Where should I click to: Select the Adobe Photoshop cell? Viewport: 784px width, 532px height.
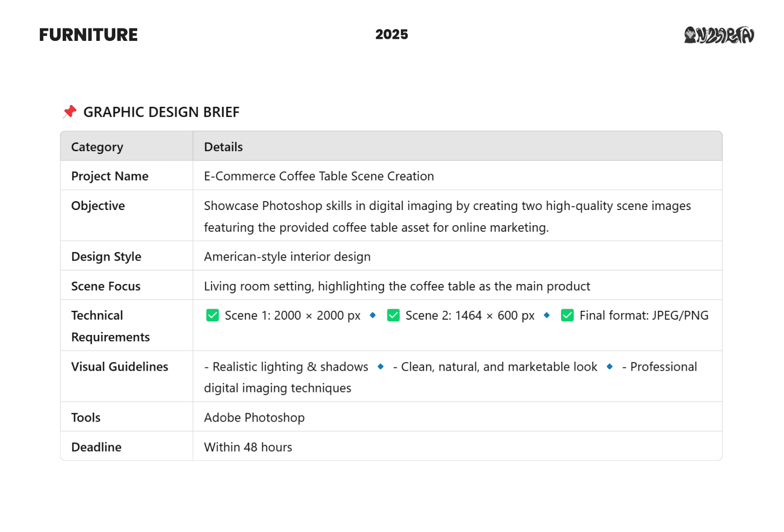254,417
